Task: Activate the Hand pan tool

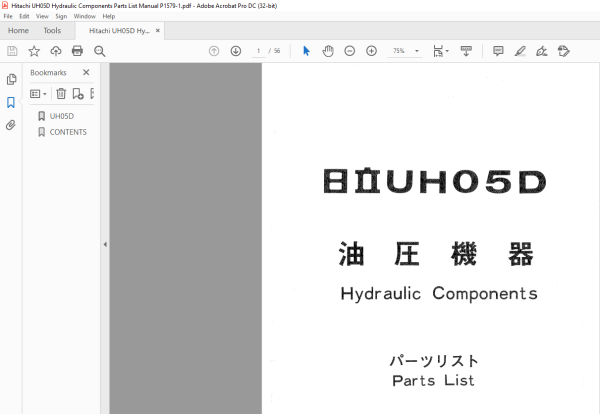Action: click(x=328, y=51)
